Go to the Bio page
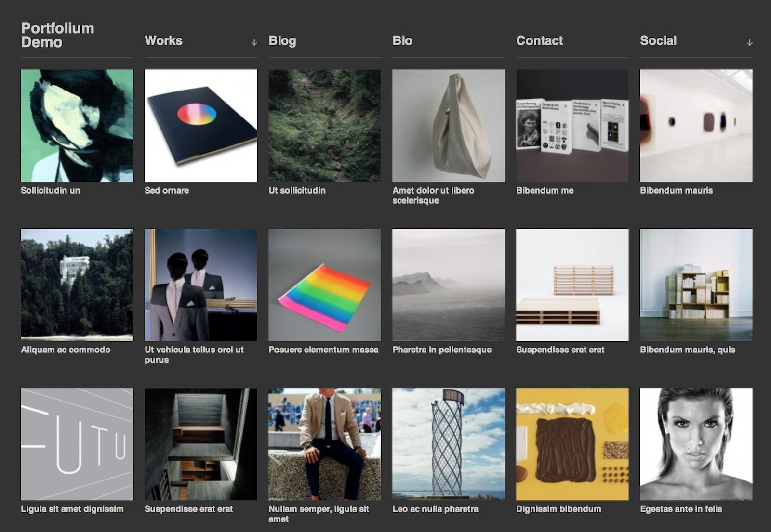Screen dimensions: 771x532 pyautogui.click(x=402, y=41)
